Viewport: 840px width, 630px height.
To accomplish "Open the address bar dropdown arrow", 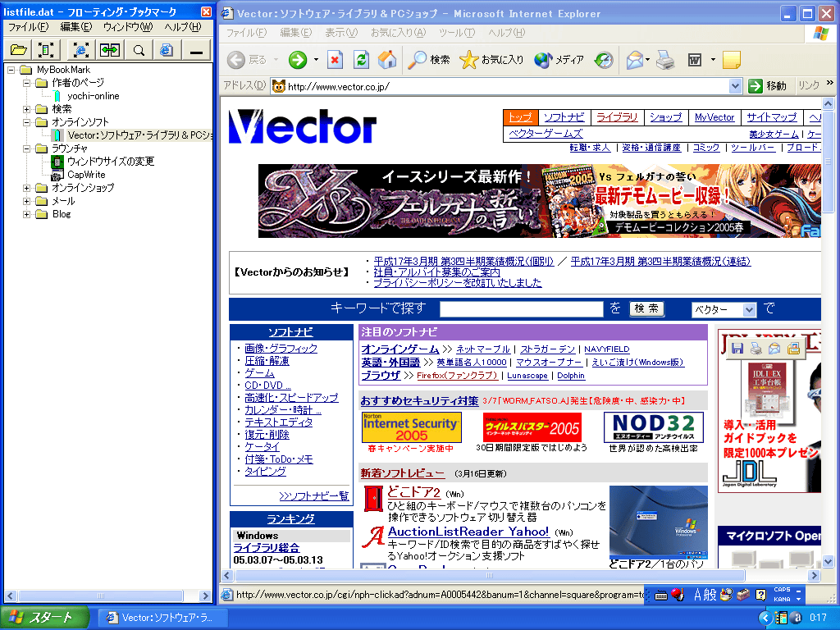I will tap(735, 85).
